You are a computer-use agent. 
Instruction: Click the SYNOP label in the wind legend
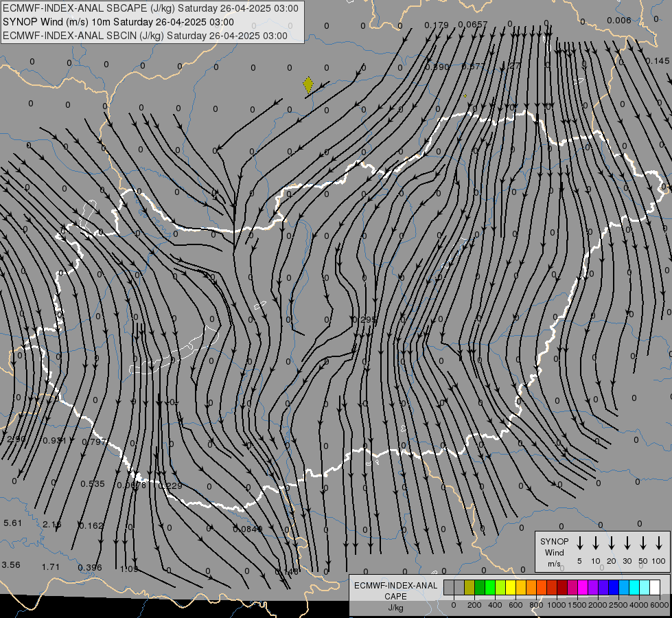tap(554, 541)
